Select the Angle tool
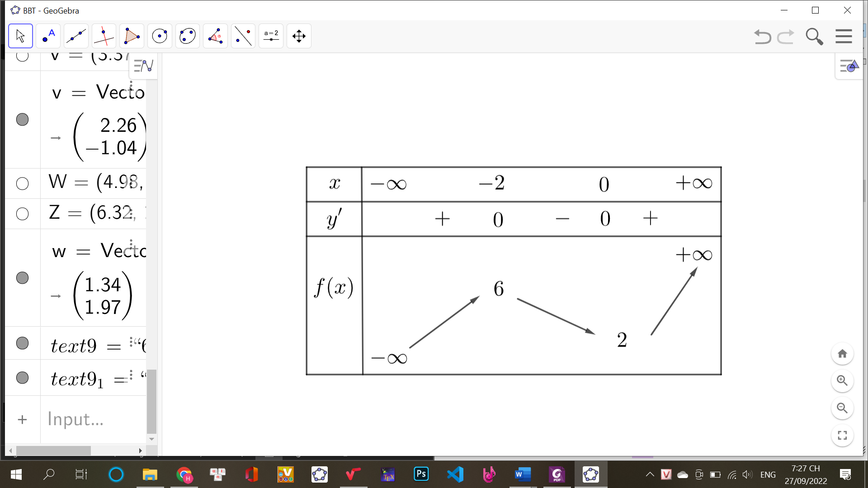The image size is (868, 488). coord(215,36)
